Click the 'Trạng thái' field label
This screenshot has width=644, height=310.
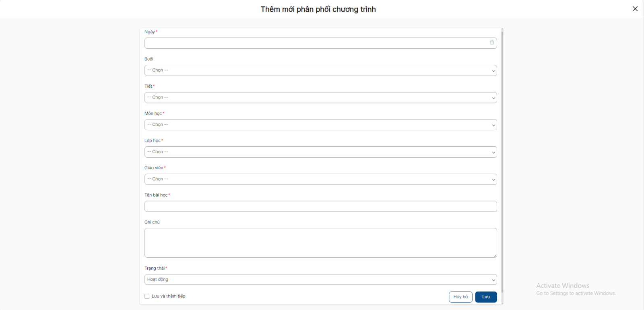155,268
